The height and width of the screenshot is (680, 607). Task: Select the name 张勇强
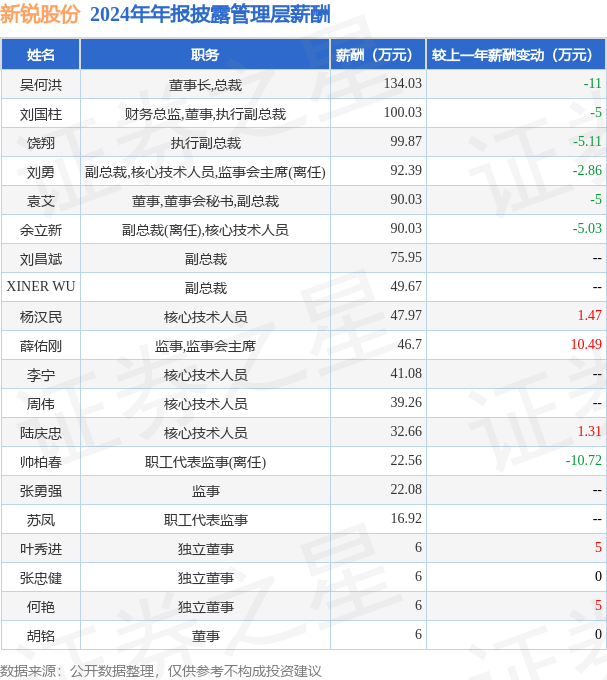click(41, 491)
